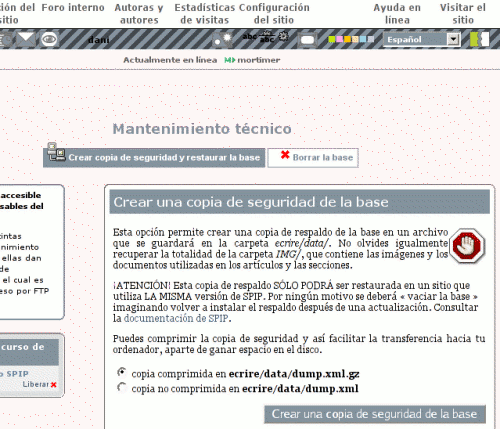Screen dimensions: 500x429
Task: Click the red X icon on Borrar la base
Action: [x=285, y=155]
